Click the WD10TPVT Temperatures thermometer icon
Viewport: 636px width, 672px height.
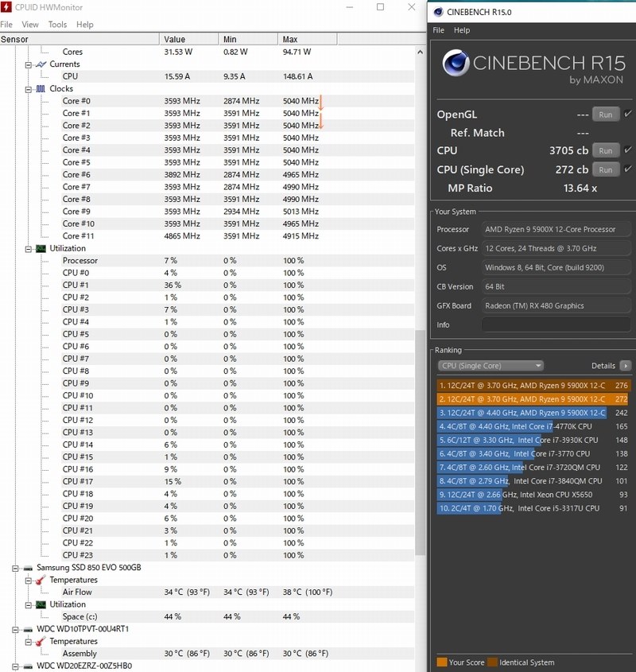pyautogui.click(x=41, y=642)
